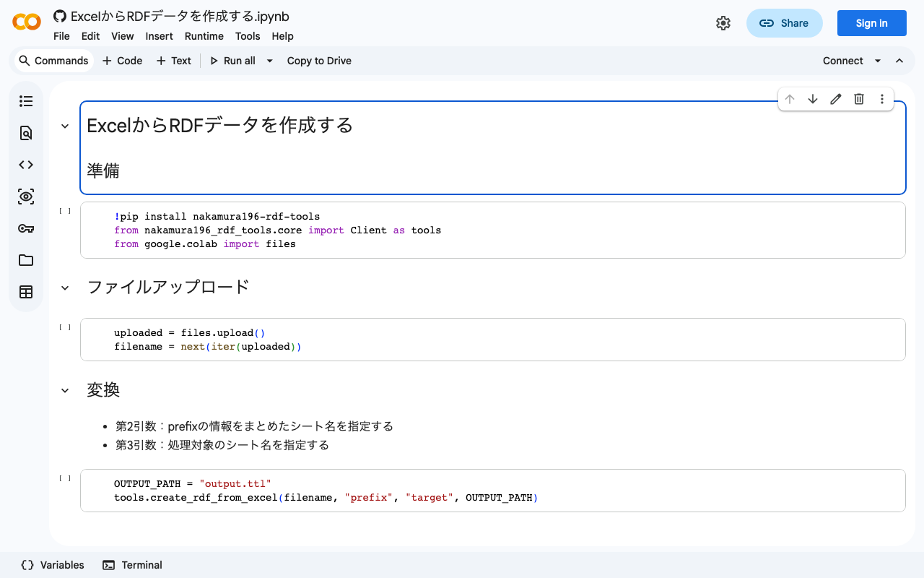
Task: Open the Run all options arrow
Action: click(269, 61)
